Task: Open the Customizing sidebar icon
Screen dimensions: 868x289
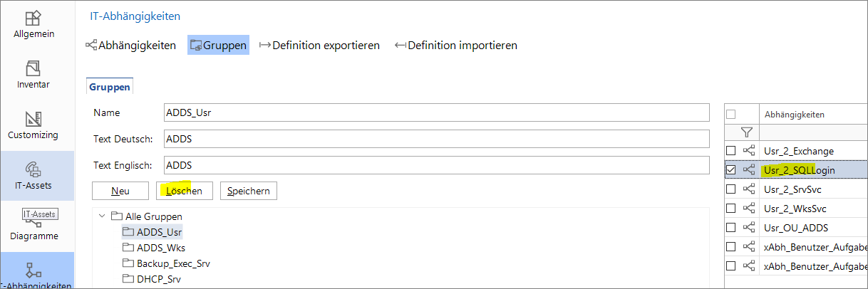Action: 33,125
